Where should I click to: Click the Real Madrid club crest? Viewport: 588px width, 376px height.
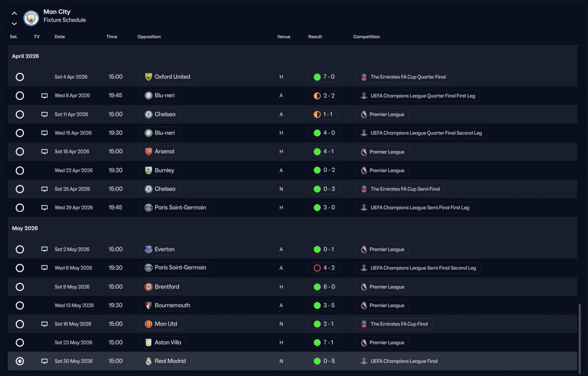[148, 361]
